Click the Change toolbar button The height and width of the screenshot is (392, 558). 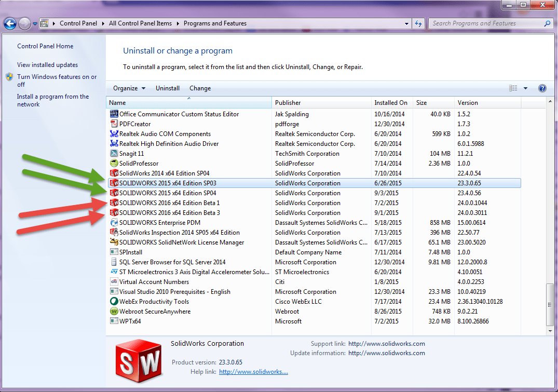[200, 88]
